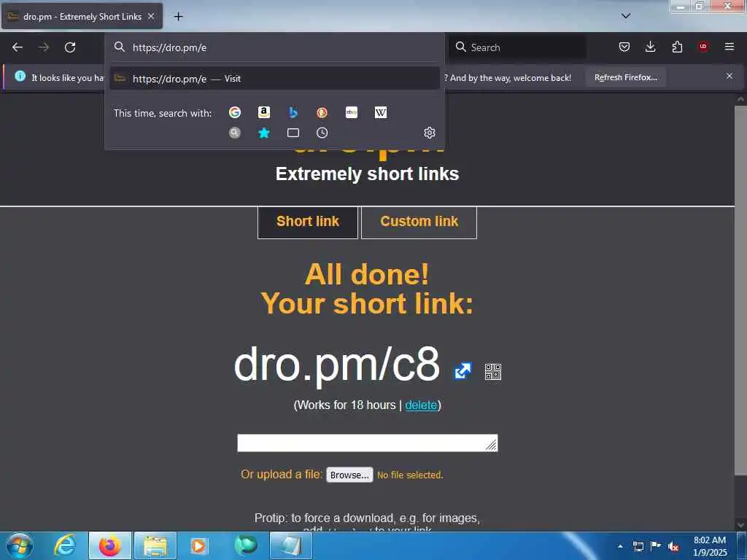Click the forward navigation arrow
The image size is (747, 560).
pos(44,47)
